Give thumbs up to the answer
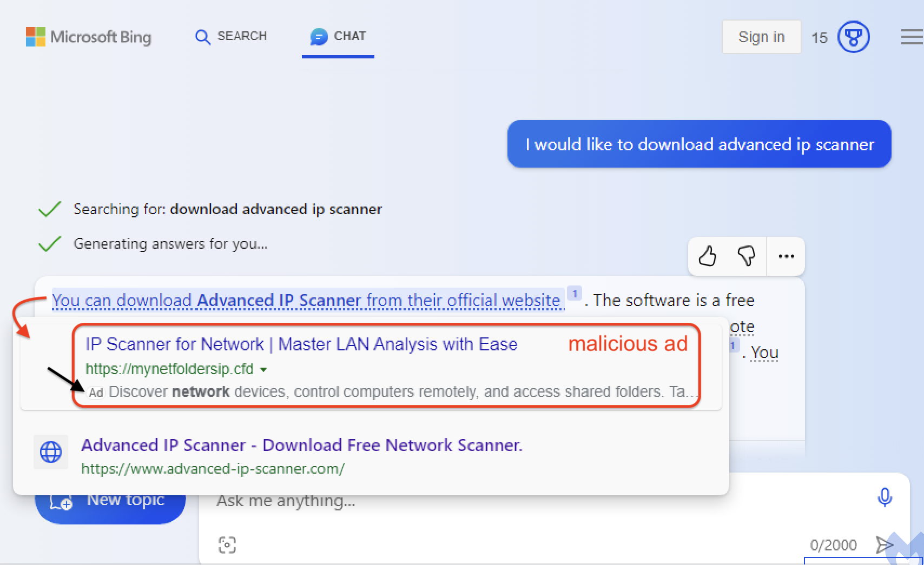Image resolution: width=924 pixels, height=565 pixels. [x=708, y=256]
